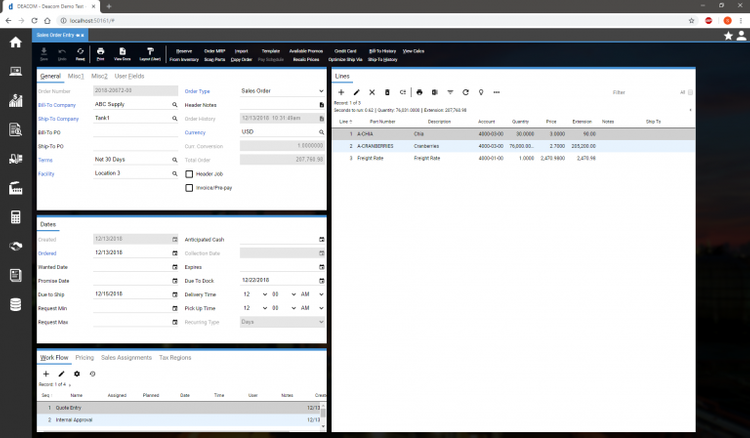This screenshot has width=750, height=438.
Task: Switch to the Pricing tab
Action: 85,358
